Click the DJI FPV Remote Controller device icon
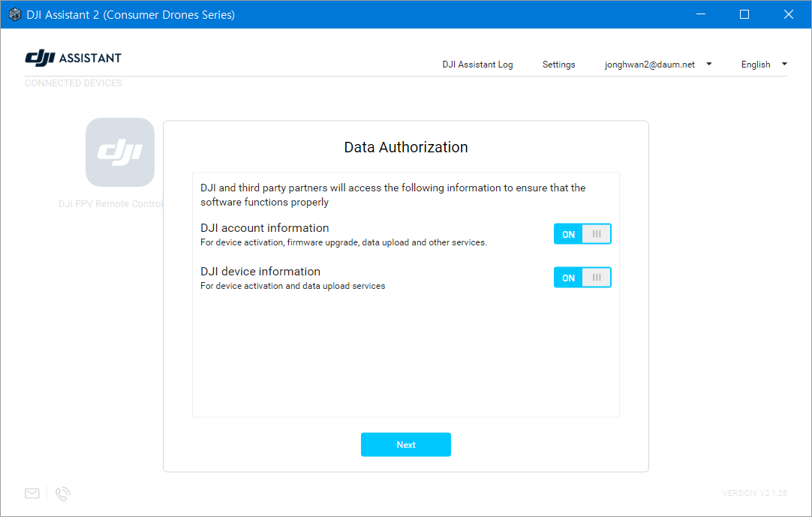The width and height of the screenshot is (812, 517). click(119, 152)
